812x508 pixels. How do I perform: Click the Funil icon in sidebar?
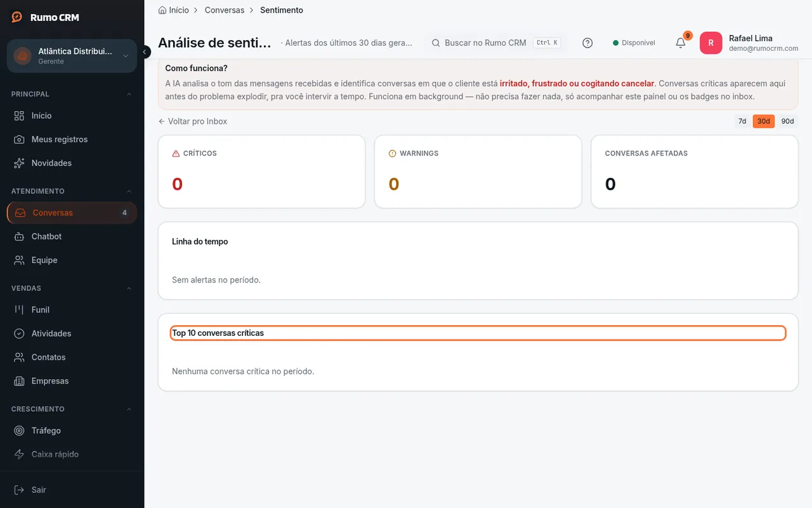click(20, 310)
